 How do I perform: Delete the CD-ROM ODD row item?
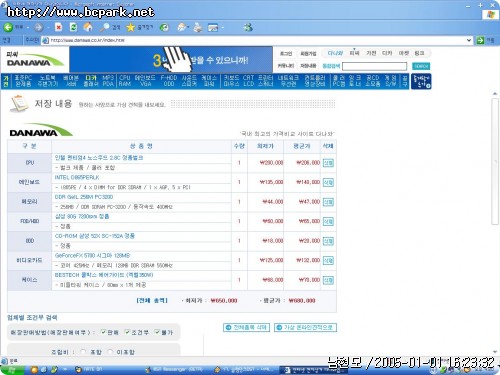328,241
